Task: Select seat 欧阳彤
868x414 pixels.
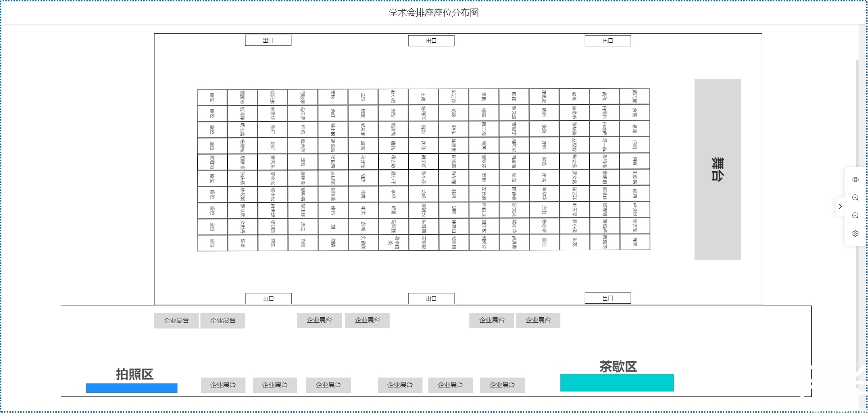Action: (x=273, y=97)
